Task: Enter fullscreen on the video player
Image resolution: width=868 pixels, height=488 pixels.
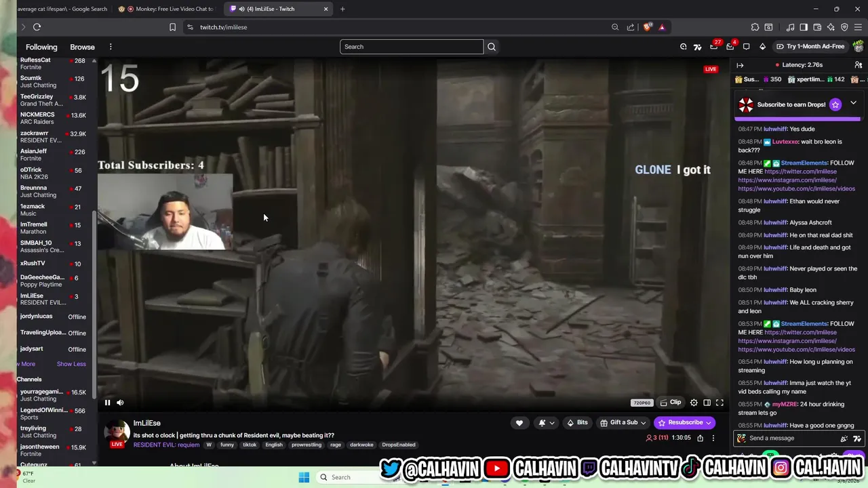Action: pyautogui.click(x=719, y=403)
